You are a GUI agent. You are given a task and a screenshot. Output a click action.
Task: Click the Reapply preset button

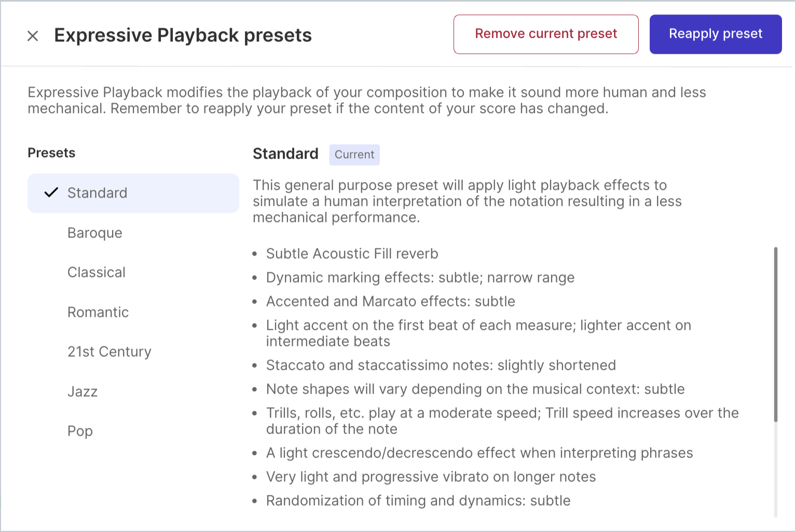[x=715, y=34]
